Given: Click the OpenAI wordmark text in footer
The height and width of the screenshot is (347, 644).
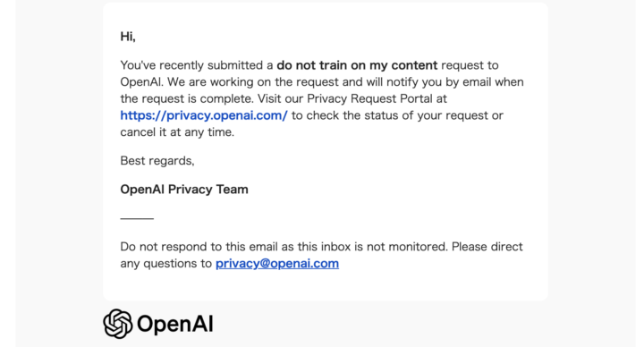Looking at the screenshot, I should [175, 324].
